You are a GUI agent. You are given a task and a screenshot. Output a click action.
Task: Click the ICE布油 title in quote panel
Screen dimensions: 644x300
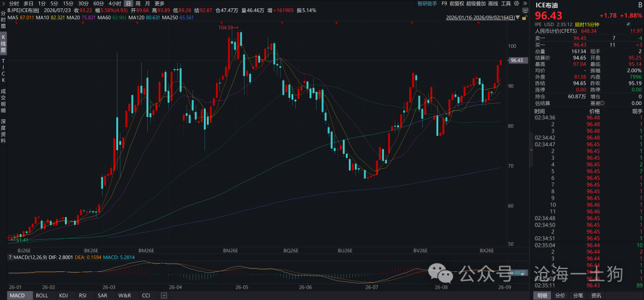click(x=546, y=5)
